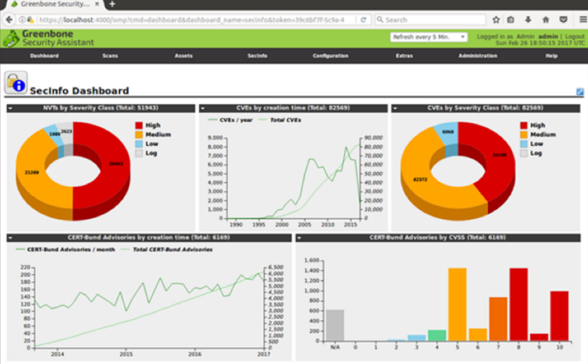This screenshot has width=588, height=364.
Task: Click Total CERT-Bund Advisories legend entry
Action: [167, 250]
